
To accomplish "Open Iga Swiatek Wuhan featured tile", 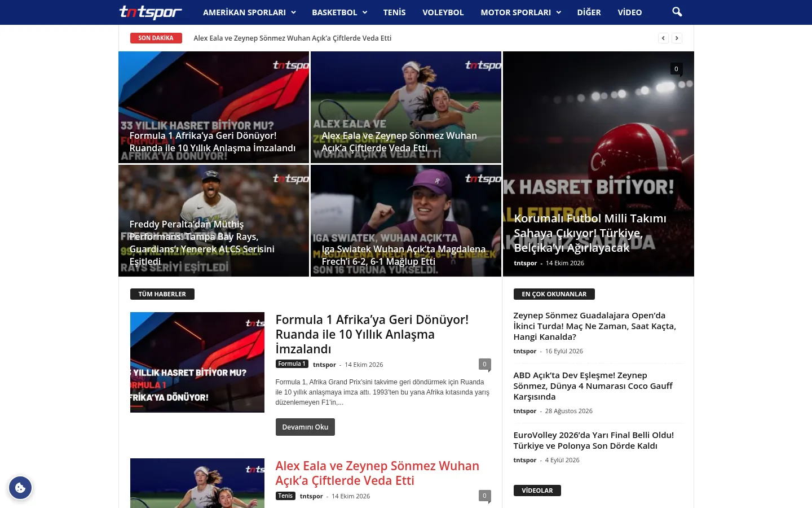I will (x=406, y=221).
